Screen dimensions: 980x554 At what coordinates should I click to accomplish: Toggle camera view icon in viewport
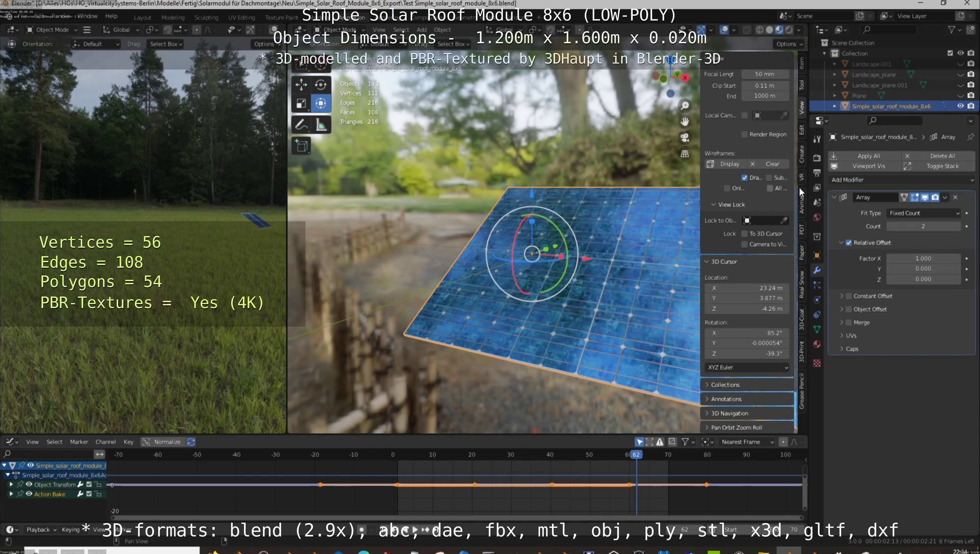point(685,138)
